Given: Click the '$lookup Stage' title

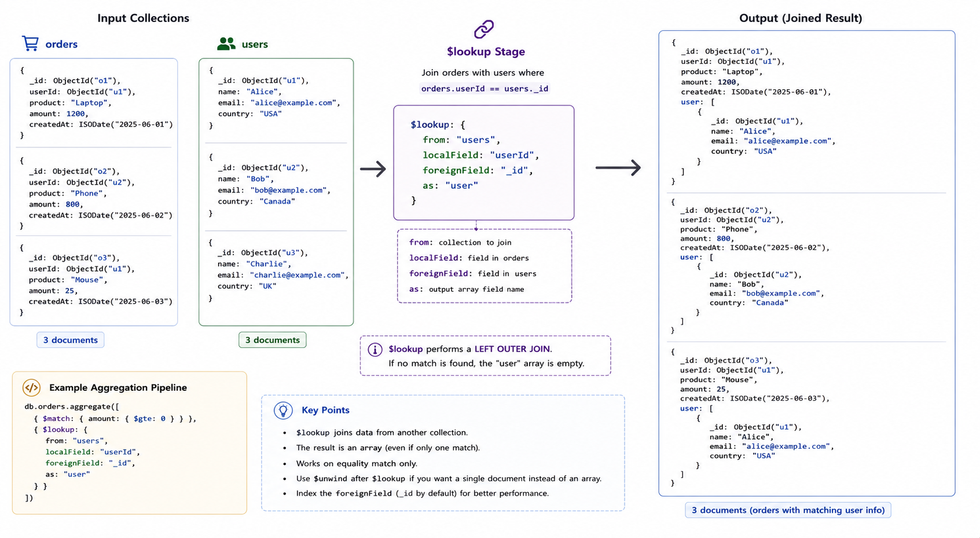Looking at the screenshot, I should point(486,52).
